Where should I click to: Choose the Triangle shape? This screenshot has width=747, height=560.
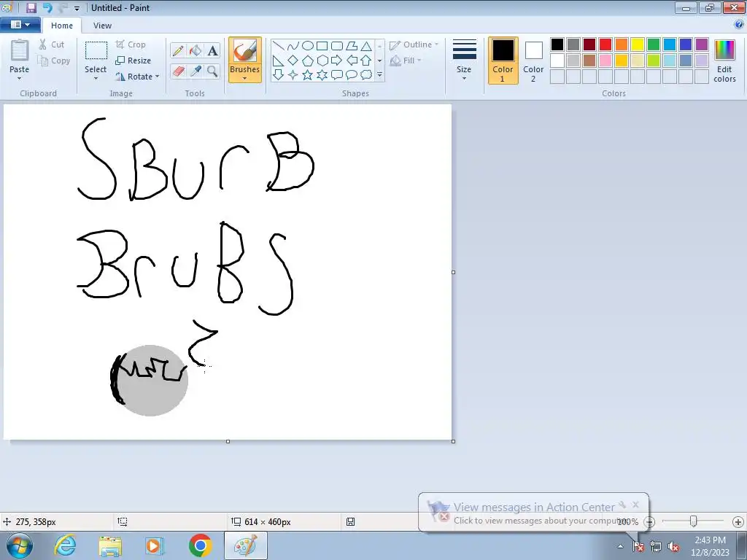tap(366, 46)
